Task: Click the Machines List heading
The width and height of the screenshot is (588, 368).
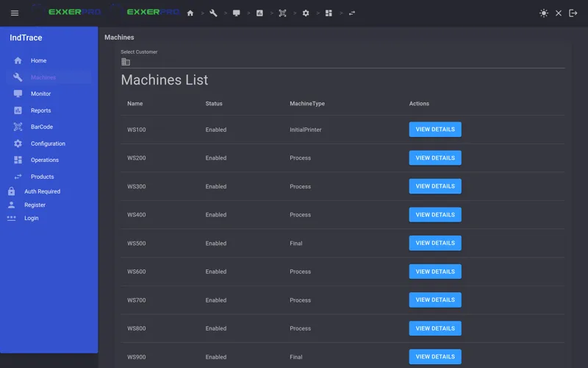Action: click(164, 80)
